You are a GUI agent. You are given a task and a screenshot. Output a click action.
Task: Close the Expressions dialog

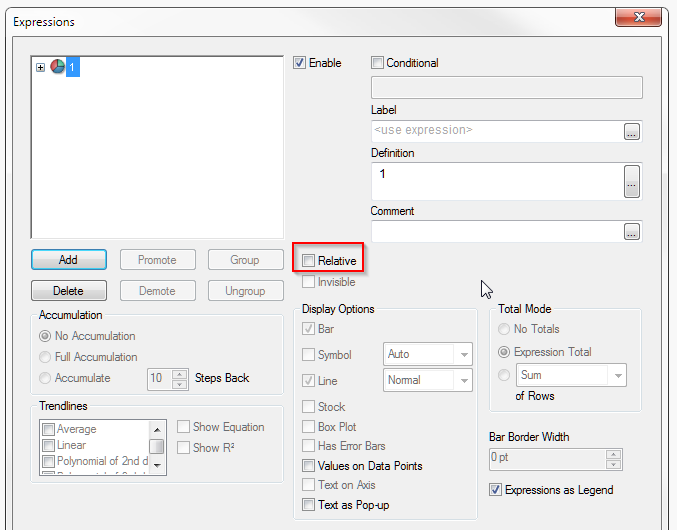coord(639,17)
